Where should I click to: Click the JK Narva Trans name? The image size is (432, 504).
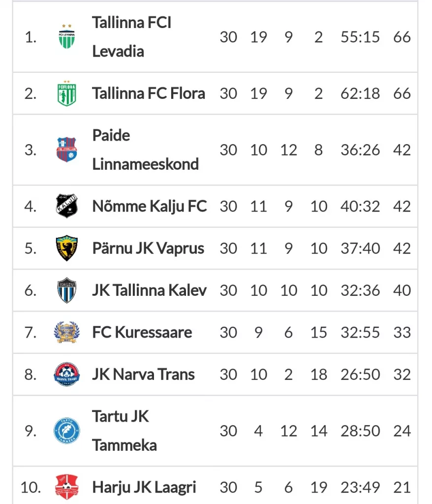(143, 375)
